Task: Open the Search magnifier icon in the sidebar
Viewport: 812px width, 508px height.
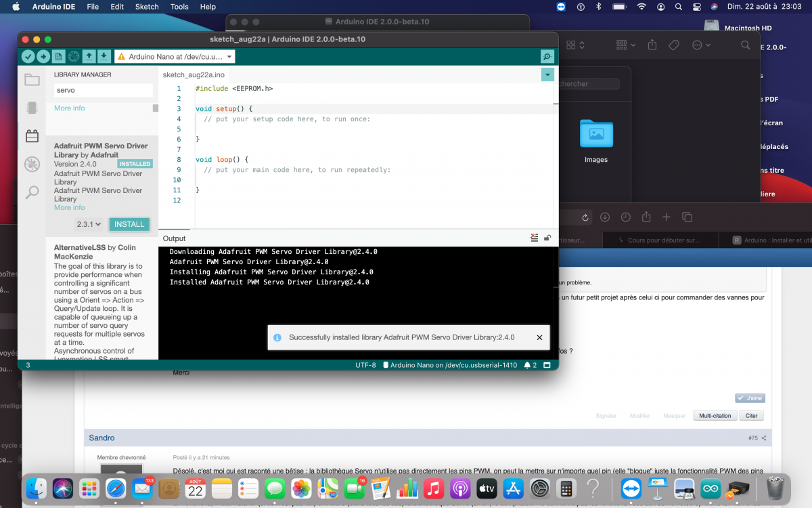Action: [32, 192]
